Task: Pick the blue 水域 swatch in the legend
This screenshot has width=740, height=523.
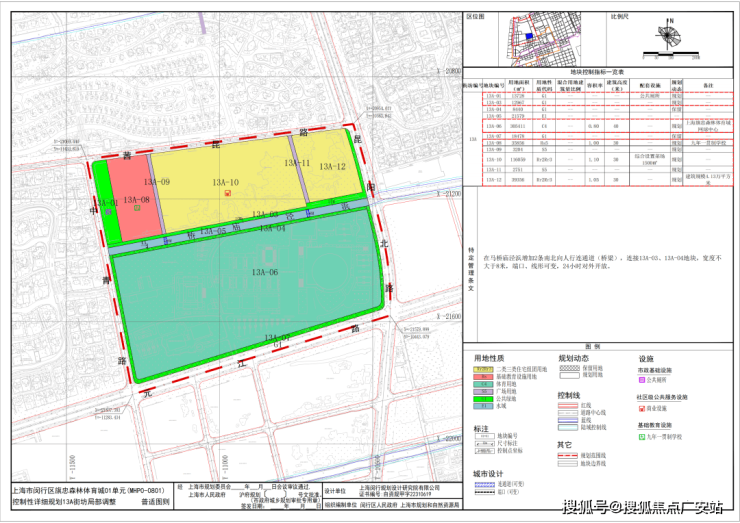Action: [x=483, y=406]
